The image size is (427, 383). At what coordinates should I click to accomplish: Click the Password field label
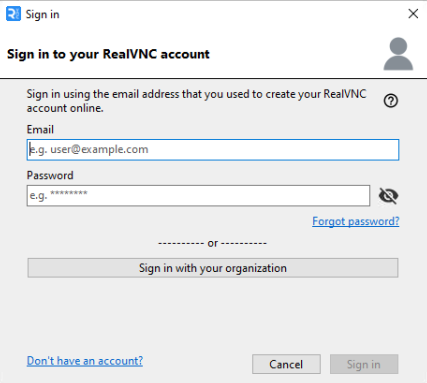tap(50, 175)
